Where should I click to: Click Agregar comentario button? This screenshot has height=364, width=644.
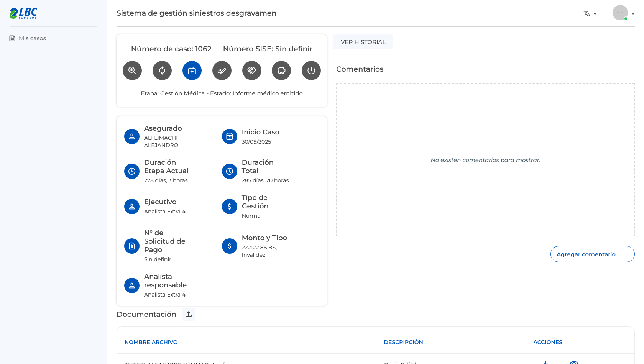tap(592, 254)
